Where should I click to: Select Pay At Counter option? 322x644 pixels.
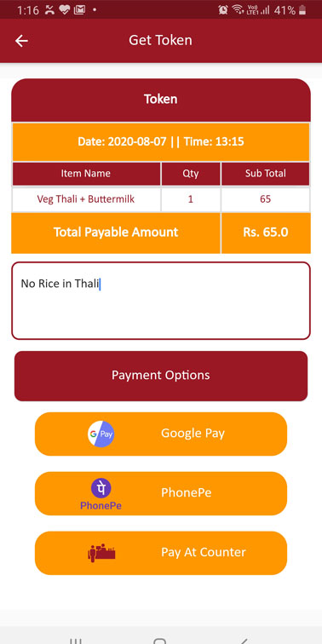pyautogui.click(x=161, y=553)
